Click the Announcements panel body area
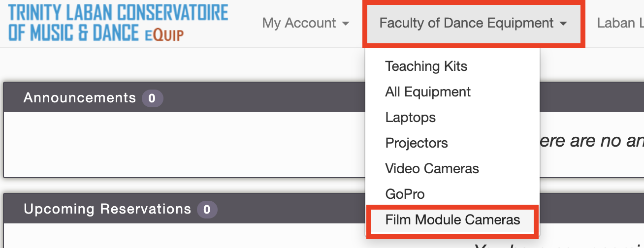The height and width of the screenshot is (248, 644). pos(184,144)
